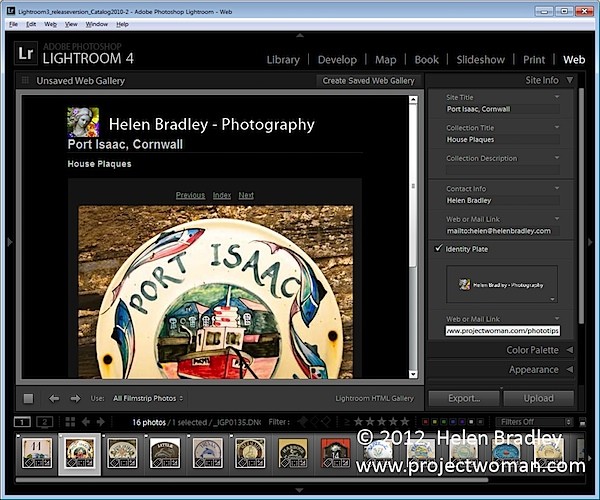
Task: Filter by five star rating
Action: (404, 422)
